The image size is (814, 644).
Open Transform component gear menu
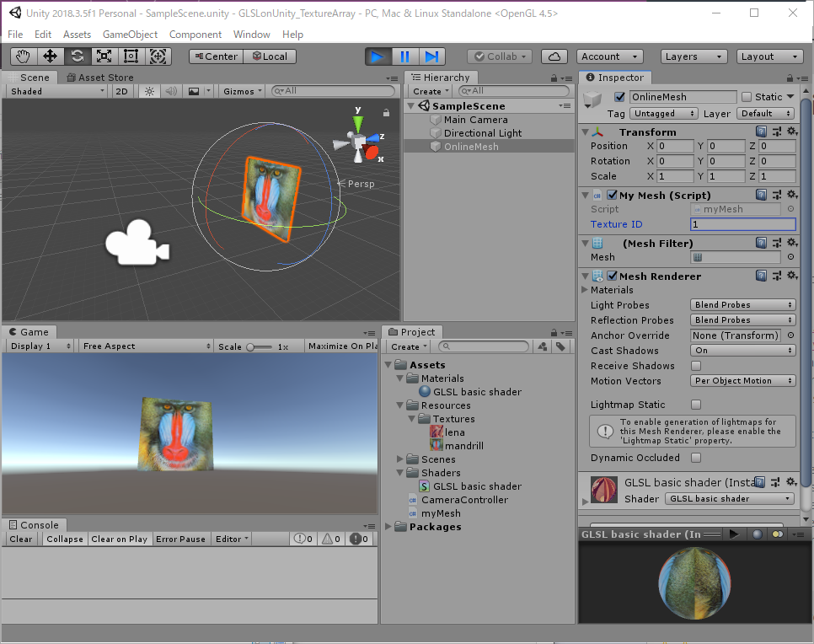[x=792, y=131]
